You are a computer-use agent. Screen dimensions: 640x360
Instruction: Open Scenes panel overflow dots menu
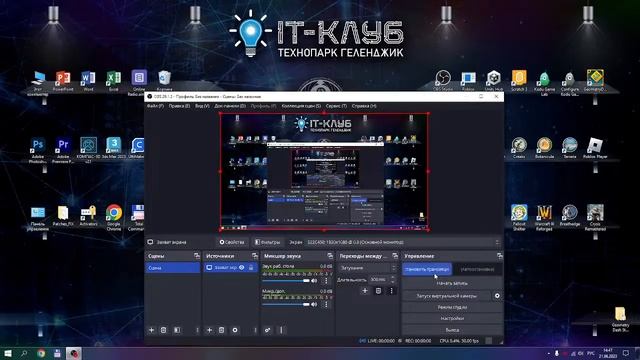click(197, 330)
